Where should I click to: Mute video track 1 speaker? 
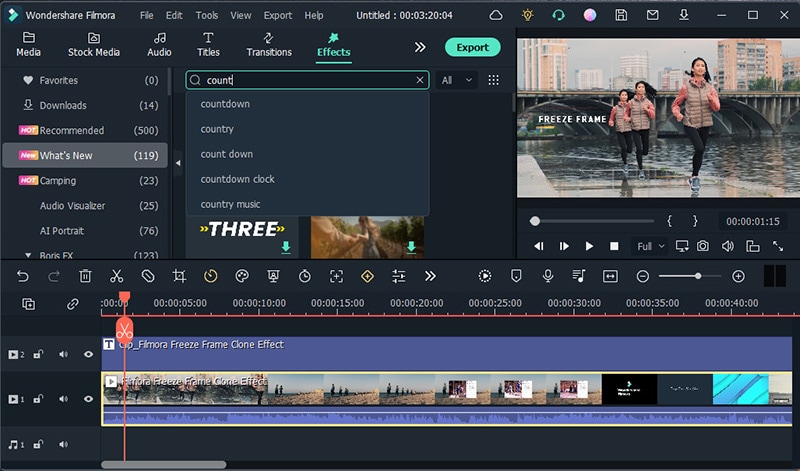click(63, 399)
